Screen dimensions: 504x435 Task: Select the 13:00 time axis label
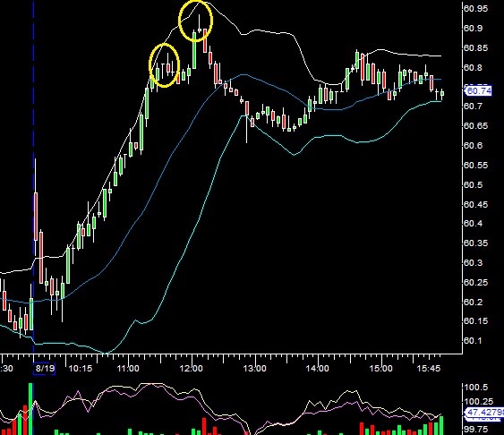pyautogui.click(x=254, y=369)
